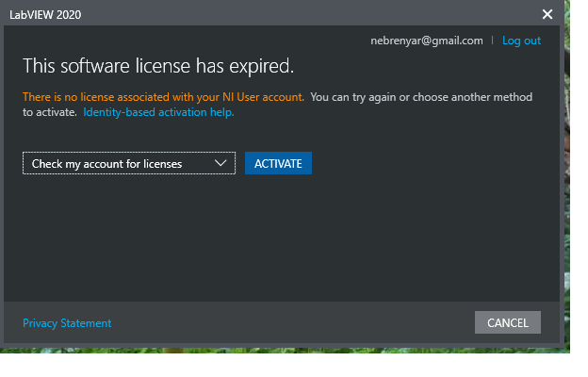Click the LabVIEW 2020 window title

click(45, 15)
